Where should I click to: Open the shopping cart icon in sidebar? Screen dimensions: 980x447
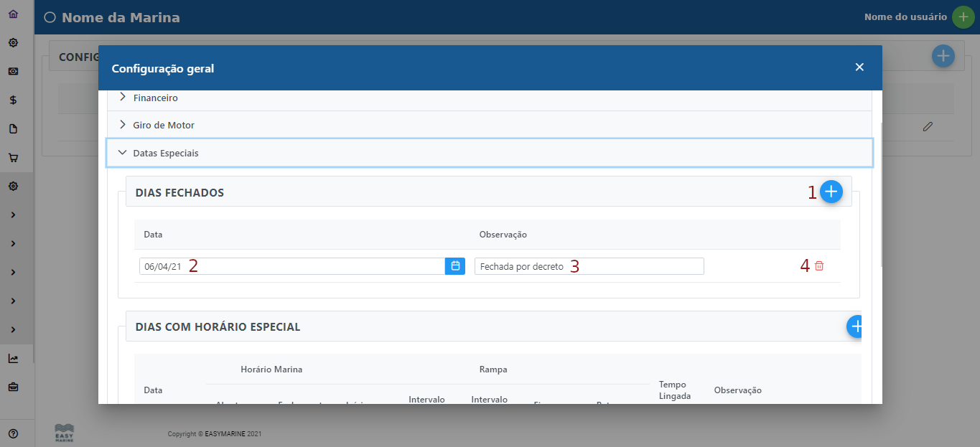(13, 157)
